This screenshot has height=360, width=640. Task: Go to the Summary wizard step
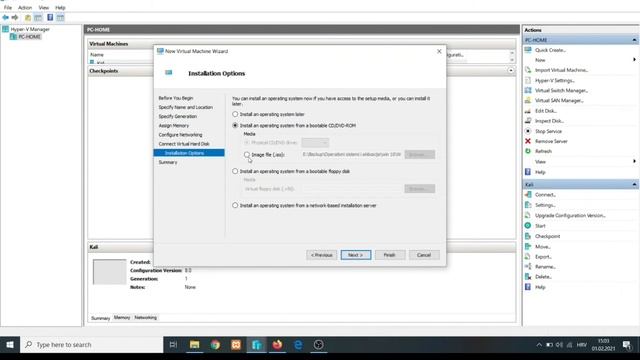(x=168, y=162)
